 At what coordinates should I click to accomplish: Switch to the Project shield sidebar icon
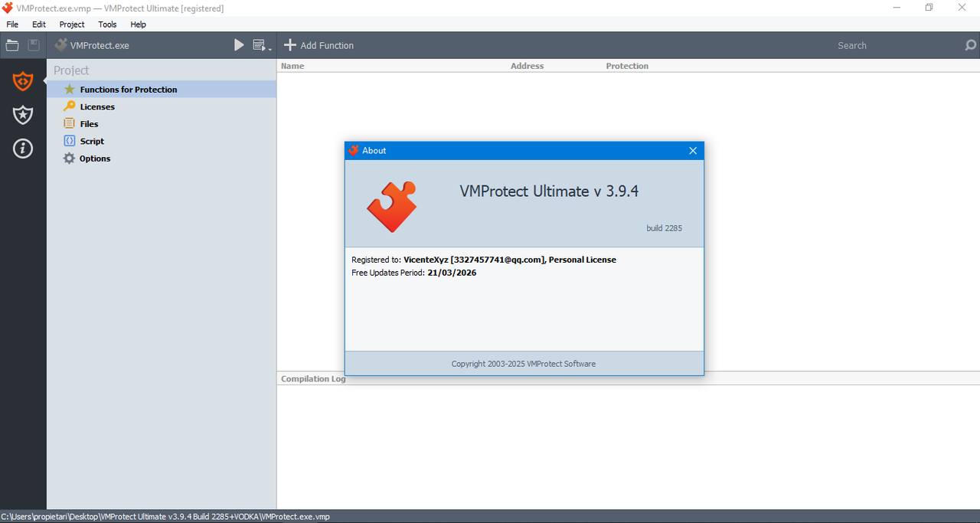[23, 80]
